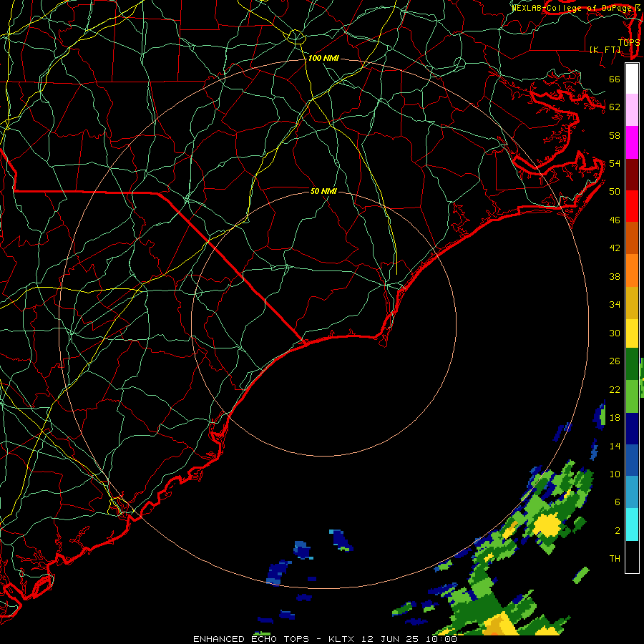Click the Enhanced Echo Tops KLTX caption
Screen dimensions: 644x644
[x=325, y=639]
